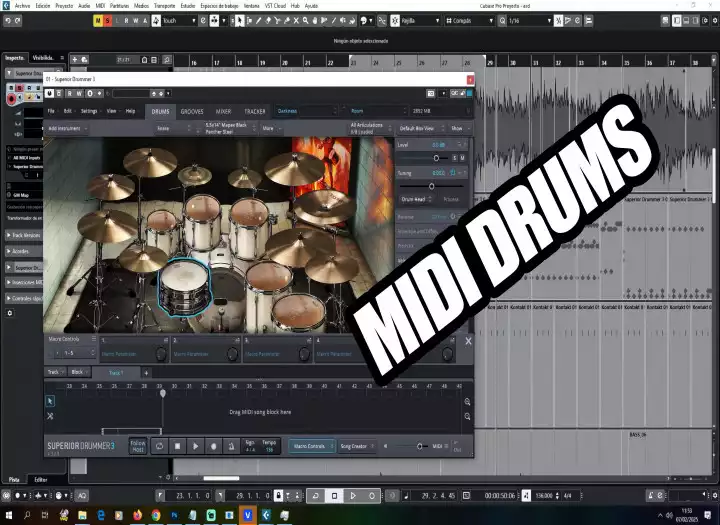Viewport: 720px width, 525px height.
Task: Open the MIDI menu in Cubase menu bar
Action: click(100, 6)
